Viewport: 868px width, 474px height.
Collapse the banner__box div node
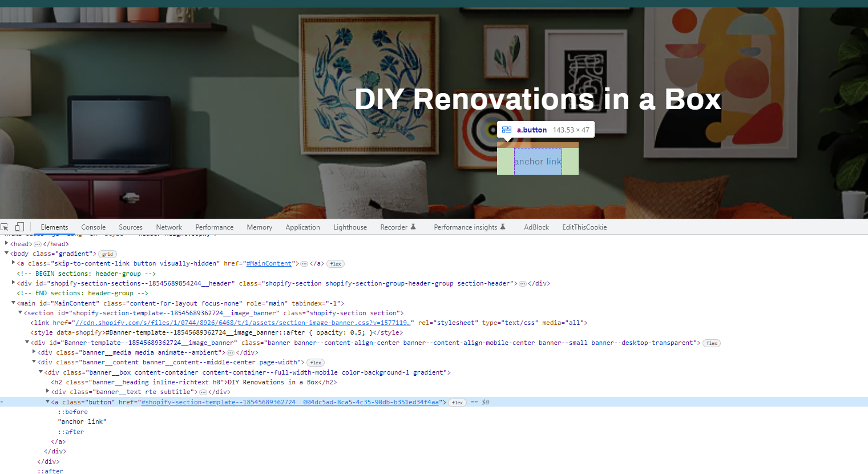click(41, 372)
